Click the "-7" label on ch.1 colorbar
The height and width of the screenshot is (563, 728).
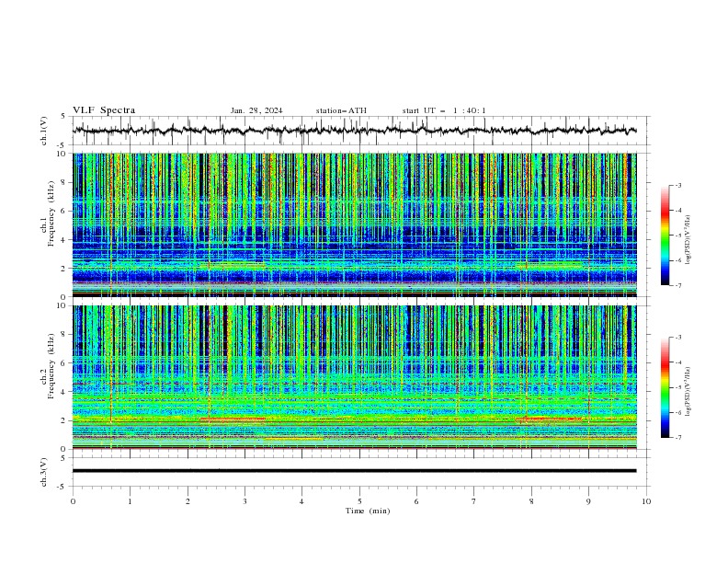pyautogui.click(x=678, y=285)
